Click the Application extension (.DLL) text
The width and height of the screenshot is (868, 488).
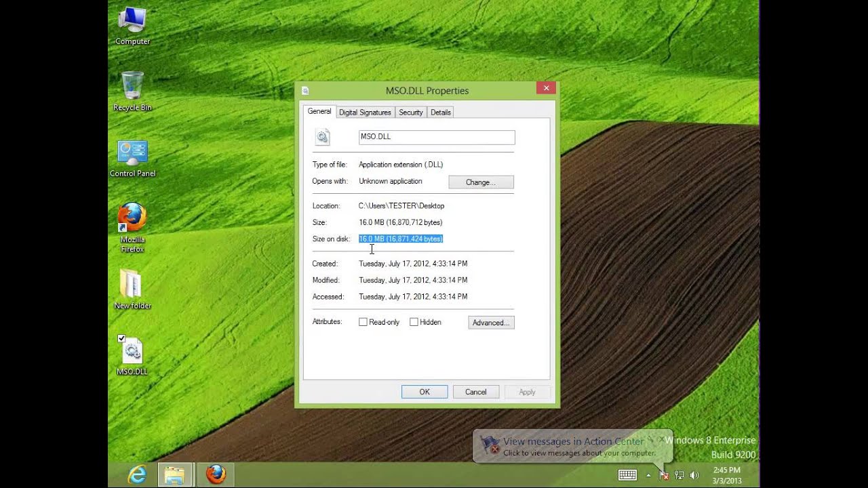coord(401,164)
